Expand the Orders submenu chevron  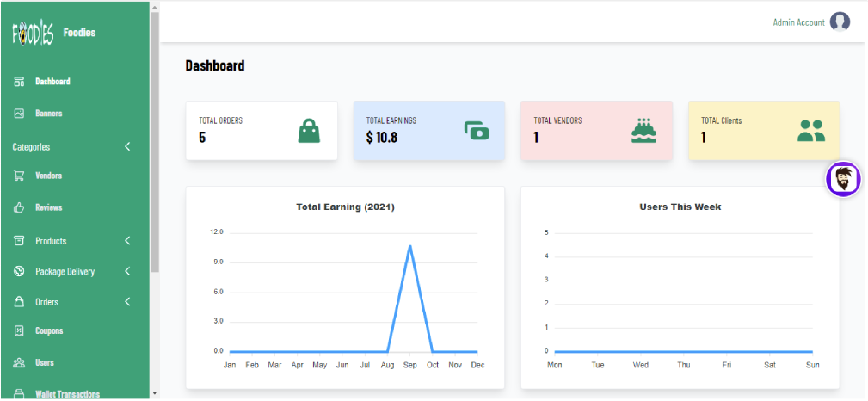(127, 302)
